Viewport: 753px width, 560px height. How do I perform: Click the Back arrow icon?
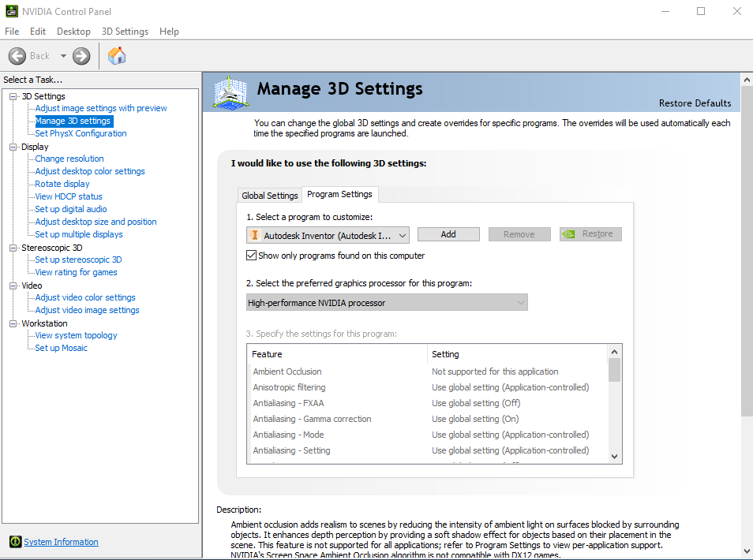pyautogui.click(x=17, y=56)
